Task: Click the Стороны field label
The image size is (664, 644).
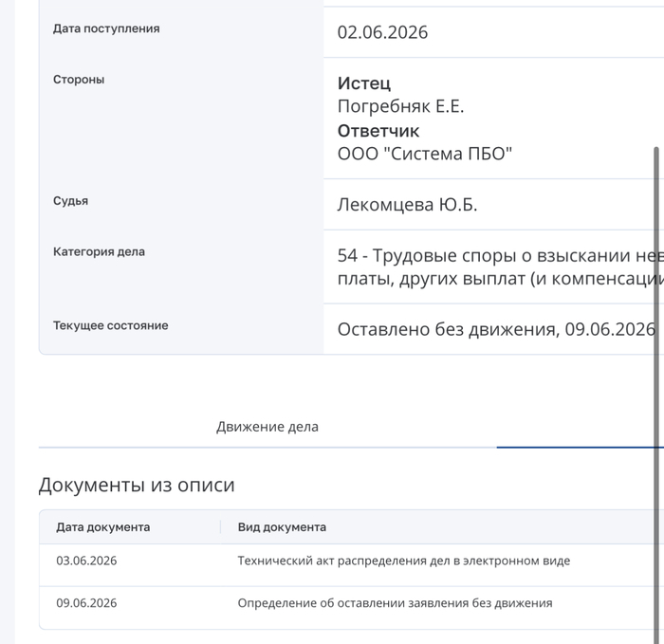Action: 79,80
